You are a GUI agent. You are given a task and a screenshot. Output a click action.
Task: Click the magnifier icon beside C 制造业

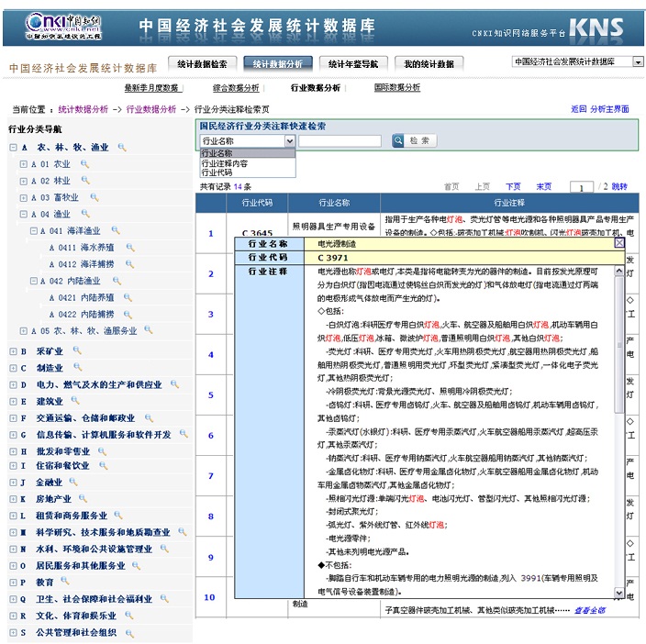pyautogui.click(x=76, y=368)
